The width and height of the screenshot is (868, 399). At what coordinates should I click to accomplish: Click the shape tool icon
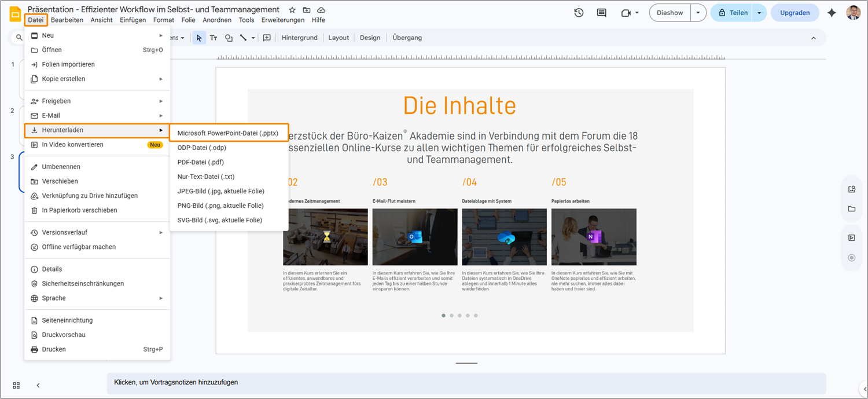(229, 38)
